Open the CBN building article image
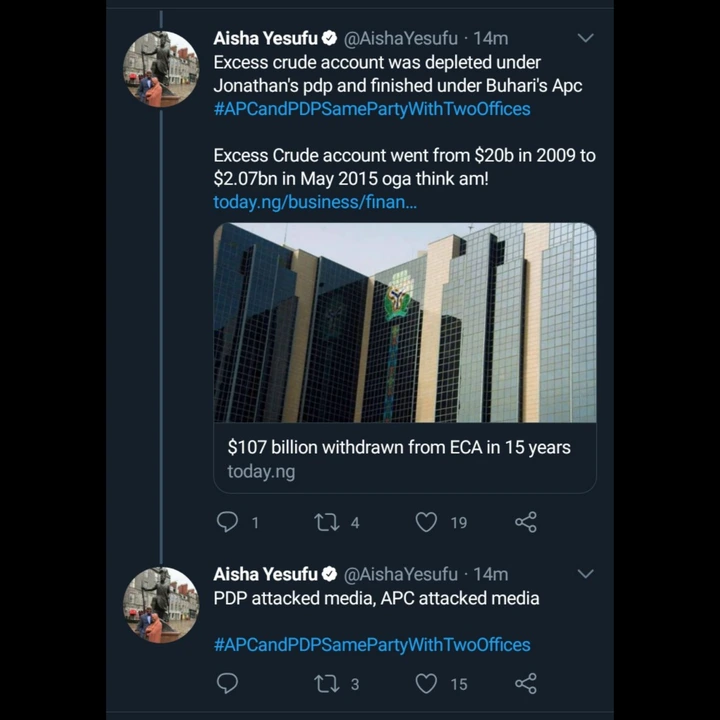Image resolution: width=720 pixels, height=720 pixels. click(405, 322)
